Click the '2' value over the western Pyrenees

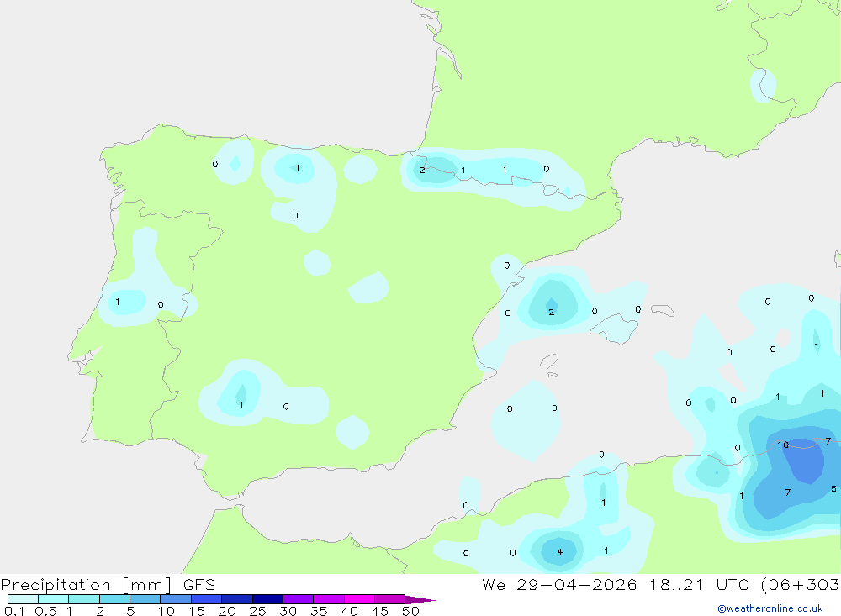pyautogui.click(x=422, y=170)
